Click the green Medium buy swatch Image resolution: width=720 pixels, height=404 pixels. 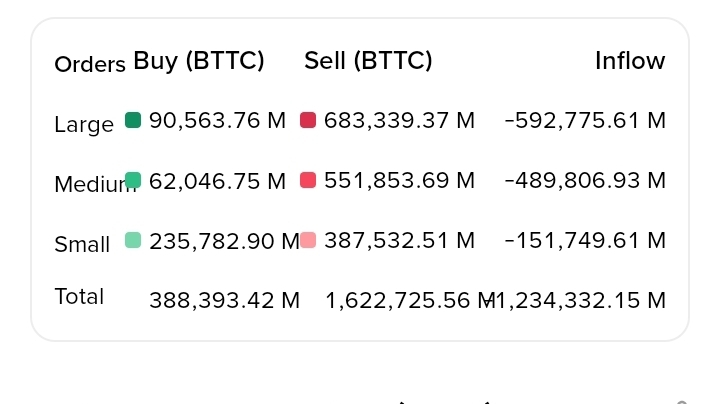coord(133,180)
